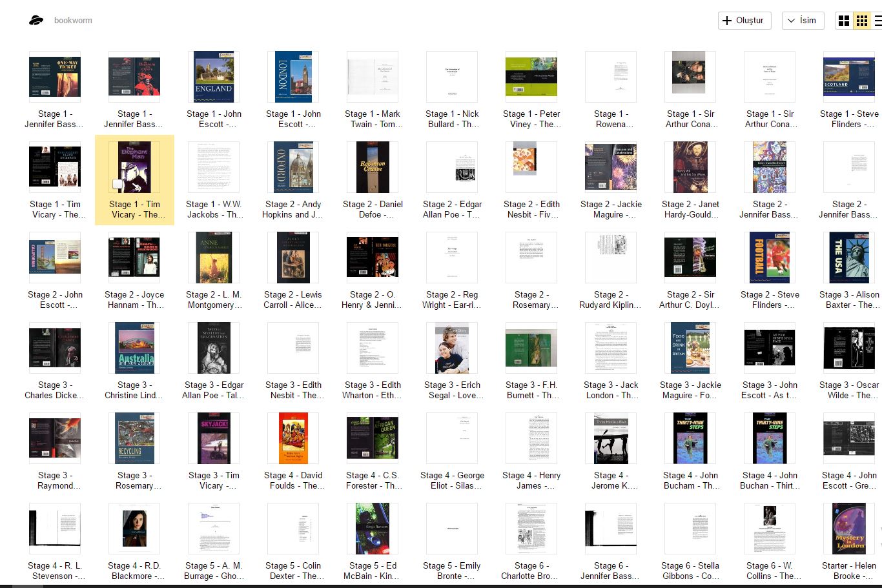The height and width of the screenshot is (588, 882).
Task: Select the Recycling book cover thumbnail
Action: pyautogui.click(x=134, y=438)
